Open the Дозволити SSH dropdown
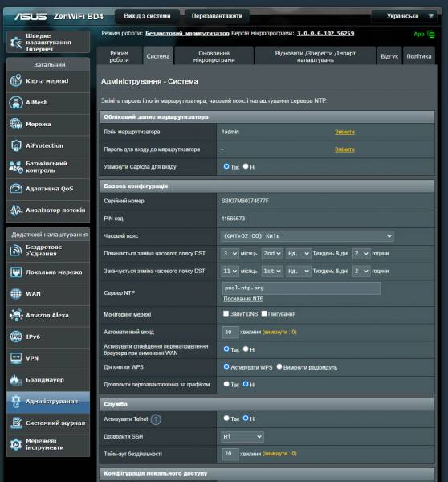Screen dimensions: 448x482 [x=242, y=436]
